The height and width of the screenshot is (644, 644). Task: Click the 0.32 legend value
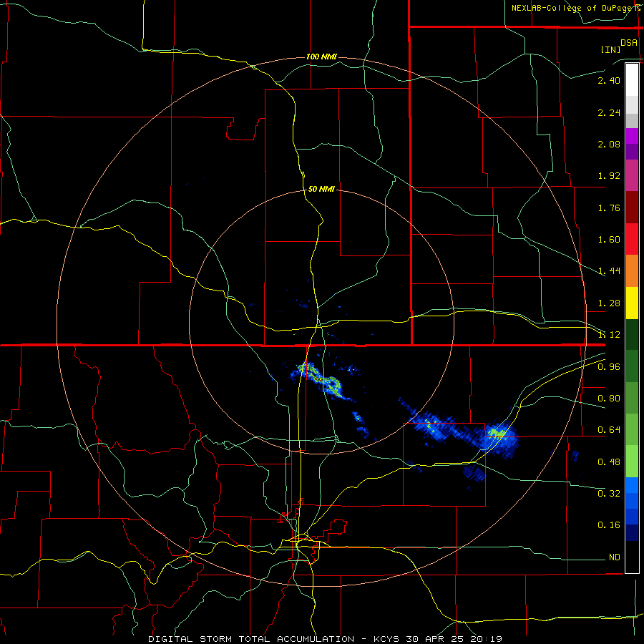(x=609, y=493)
